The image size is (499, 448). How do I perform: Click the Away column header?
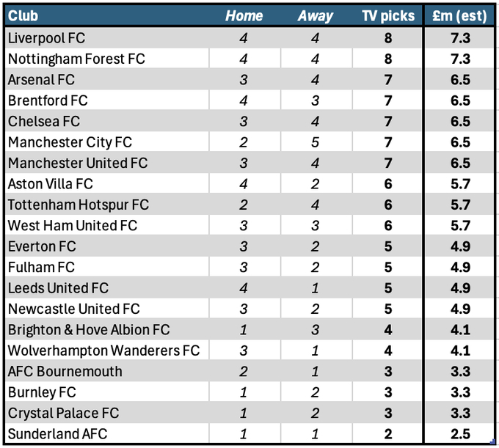(316, 15)
